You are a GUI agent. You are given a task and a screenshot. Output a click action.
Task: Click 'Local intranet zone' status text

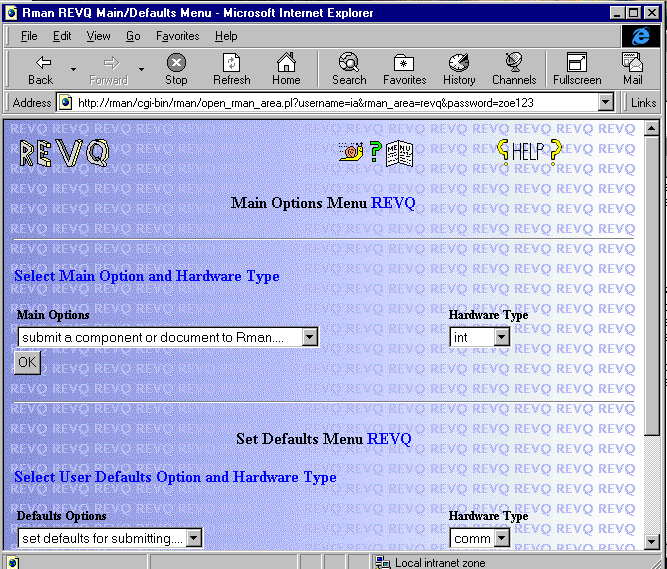click(x=440, y=563)
